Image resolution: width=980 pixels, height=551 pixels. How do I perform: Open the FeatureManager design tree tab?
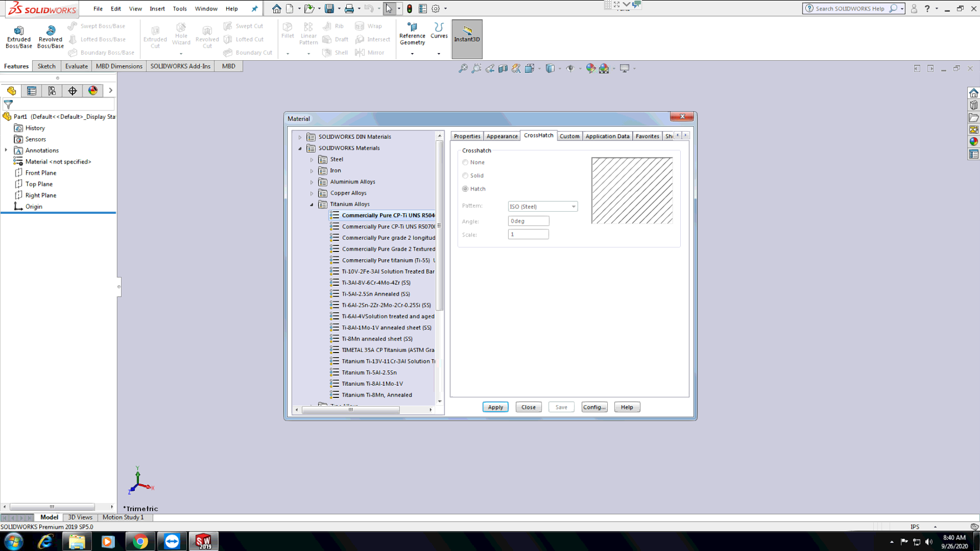click(x=12, y=91)
